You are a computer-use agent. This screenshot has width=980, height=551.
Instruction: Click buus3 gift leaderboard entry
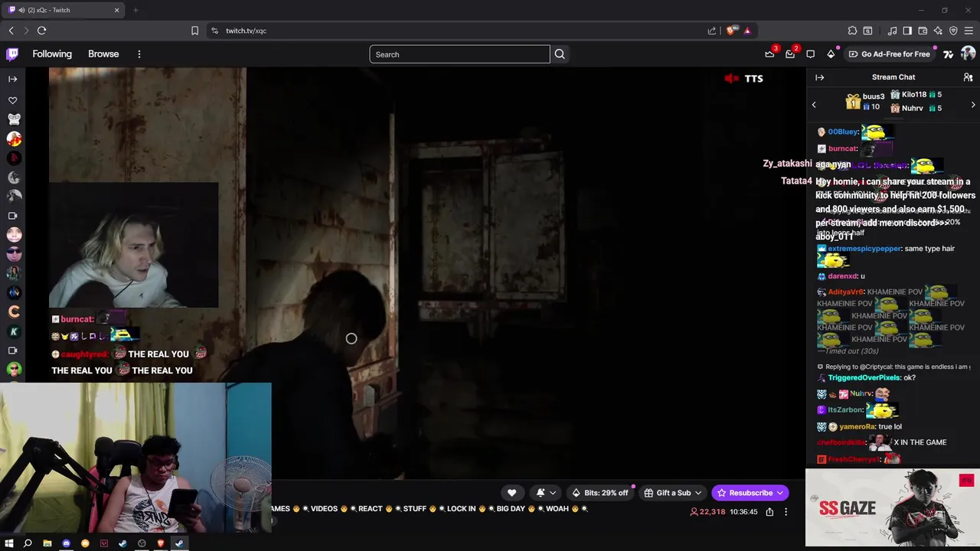pos(865,102)
